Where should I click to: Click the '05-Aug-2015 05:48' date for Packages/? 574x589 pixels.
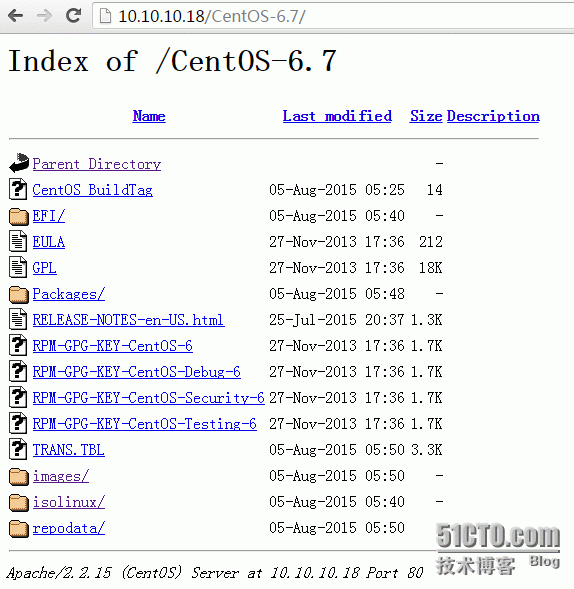(337, 294)
